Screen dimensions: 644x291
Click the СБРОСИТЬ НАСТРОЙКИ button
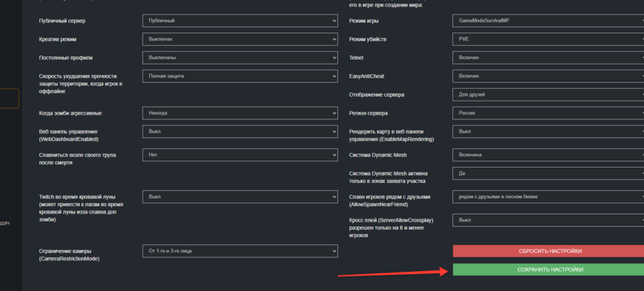coord(548,252)
